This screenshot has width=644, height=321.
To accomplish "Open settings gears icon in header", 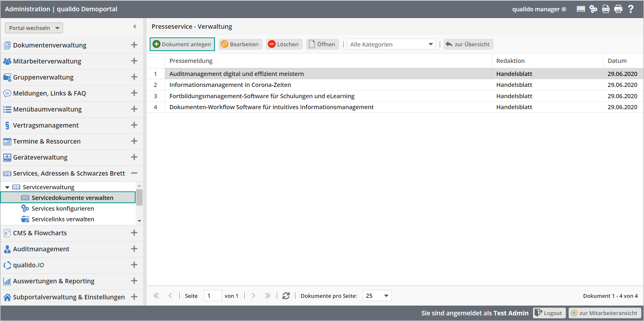I will [x=593, y=9].
